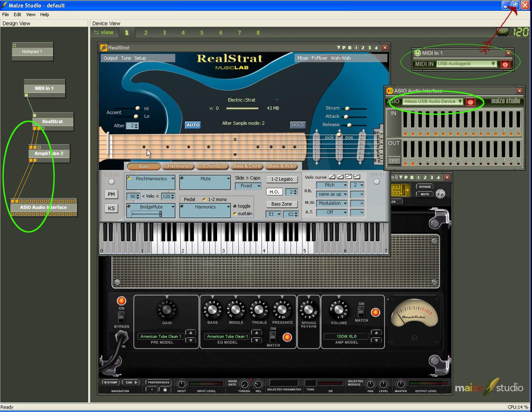Switch to the Harmony tab

click(x=178, y=166)
